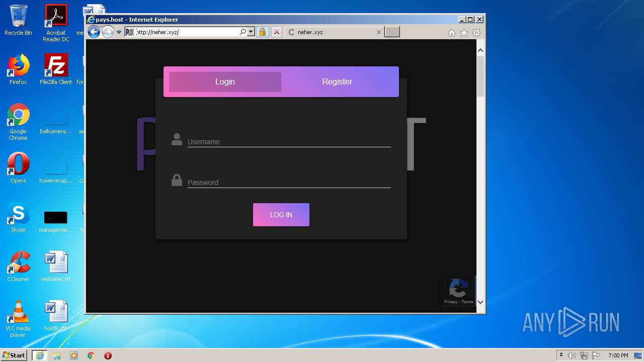Open VLC media player desktop shortcut
This screenshot has height=362, width=644.
pos(18,319)
